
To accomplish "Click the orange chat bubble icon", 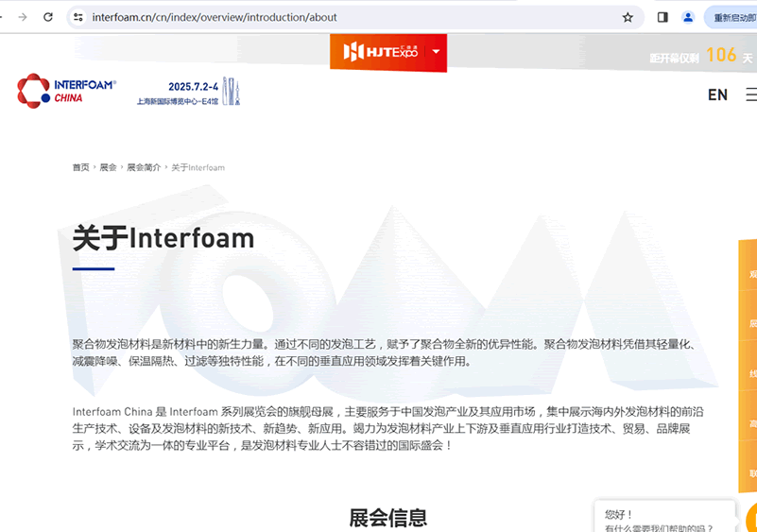I will (x=751, y=519).
